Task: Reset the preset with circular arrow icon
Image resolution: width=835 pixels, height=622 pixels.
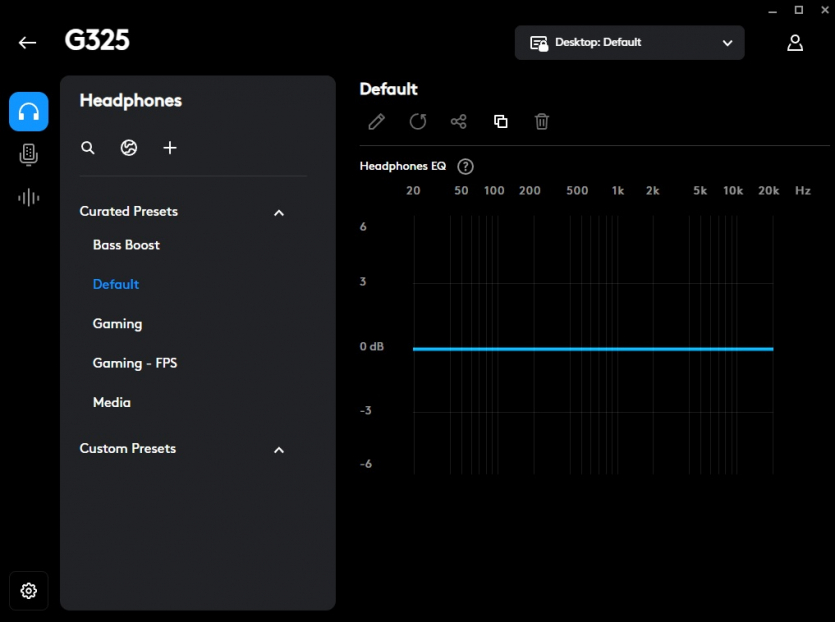Action: (x=418, y=121)
